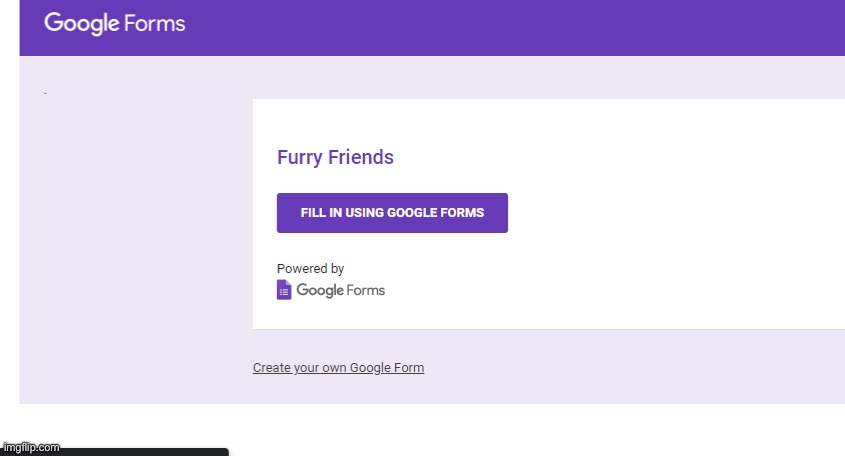Click the Google Forms wordmark below Powered by
845x456 pixels.
point(341,290)
